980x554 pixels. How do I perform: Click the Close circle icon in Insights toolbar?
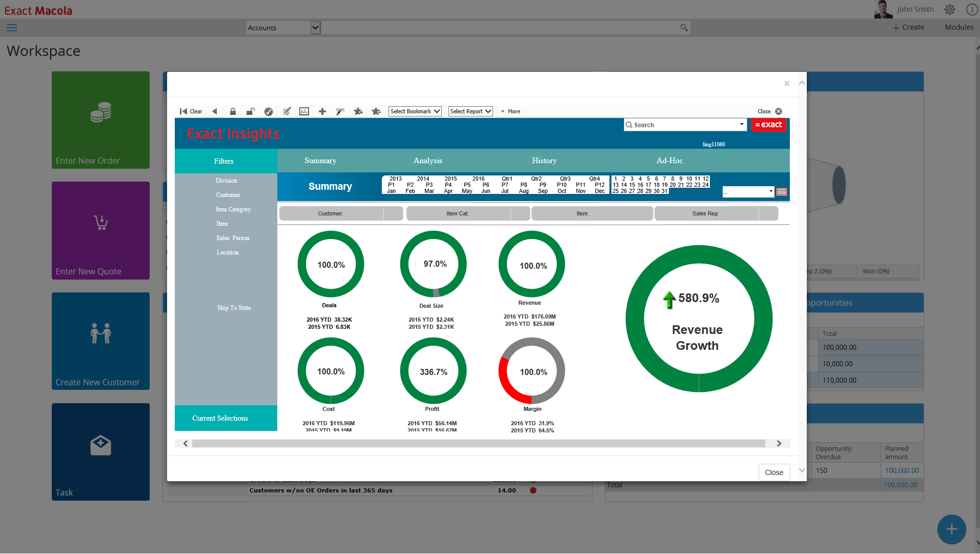[779, 111]
